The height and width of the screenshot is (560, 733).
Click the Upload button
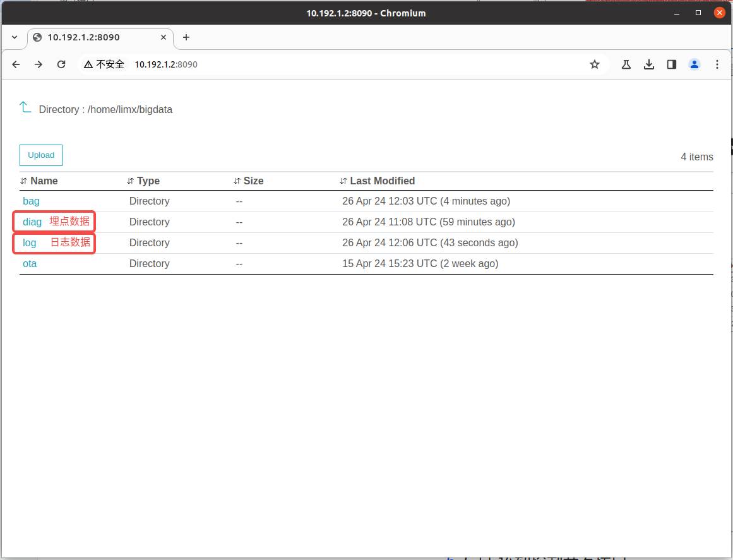click(x=41, y=155)
